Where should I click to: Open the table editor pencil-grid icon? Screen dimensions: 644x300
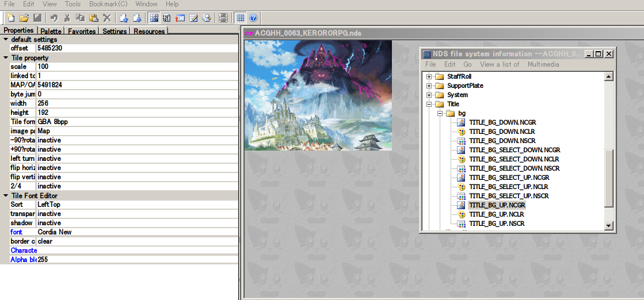(x=193, y=18)
